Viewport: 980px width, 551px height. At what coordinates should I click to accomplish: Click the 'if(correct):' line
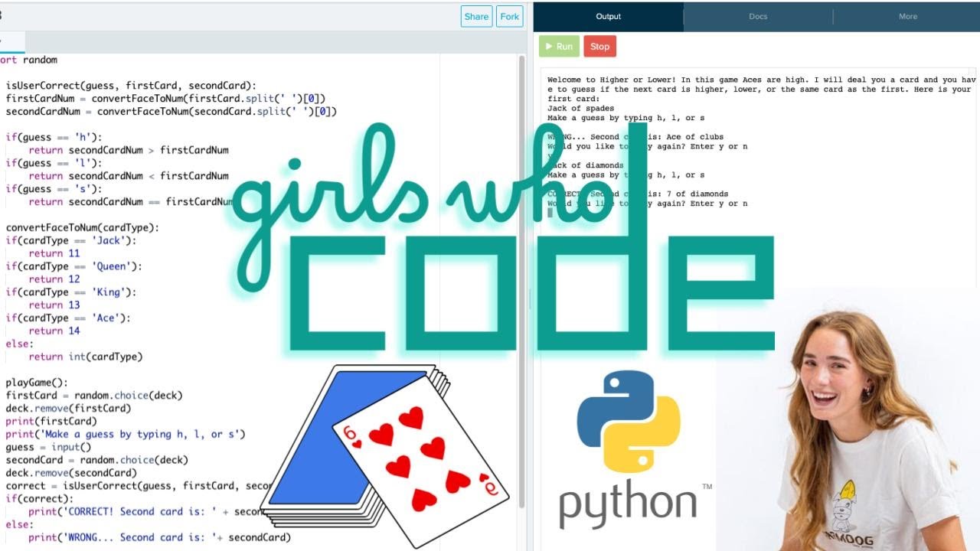click(x=39, y=499)
